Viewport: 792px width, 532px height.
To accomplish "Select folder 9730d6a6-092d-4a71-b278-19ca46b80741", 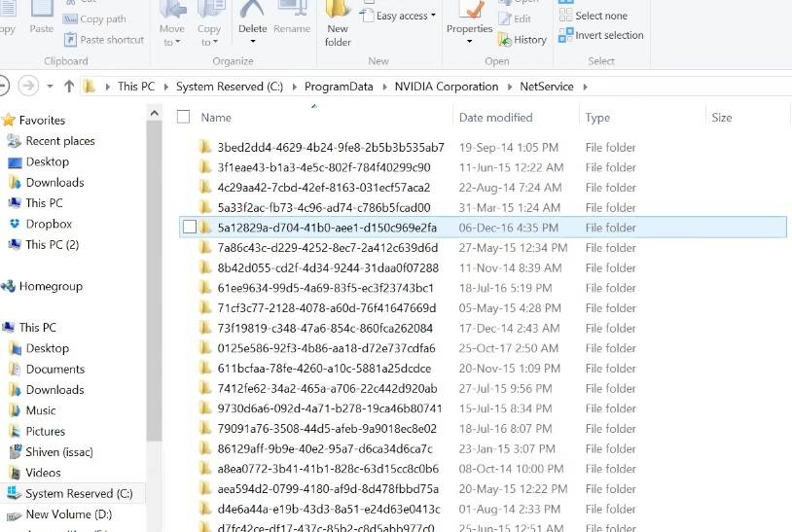I will point(330,408).
